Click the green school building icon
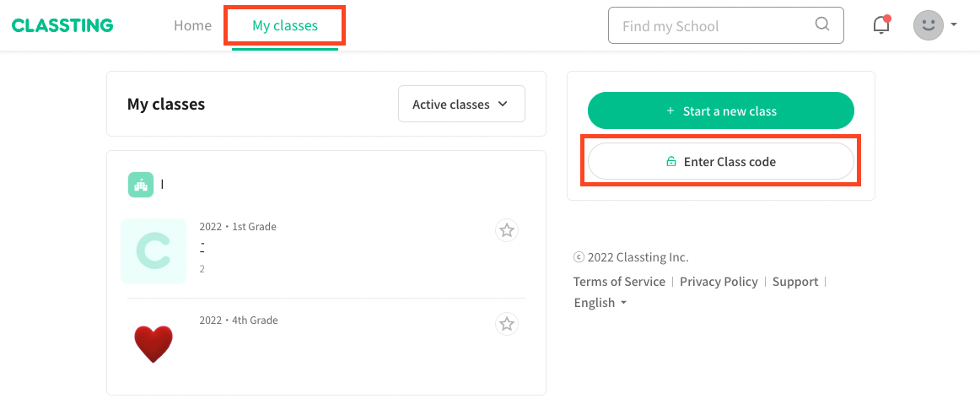980x404 pixels. click(x=141, y=185)
